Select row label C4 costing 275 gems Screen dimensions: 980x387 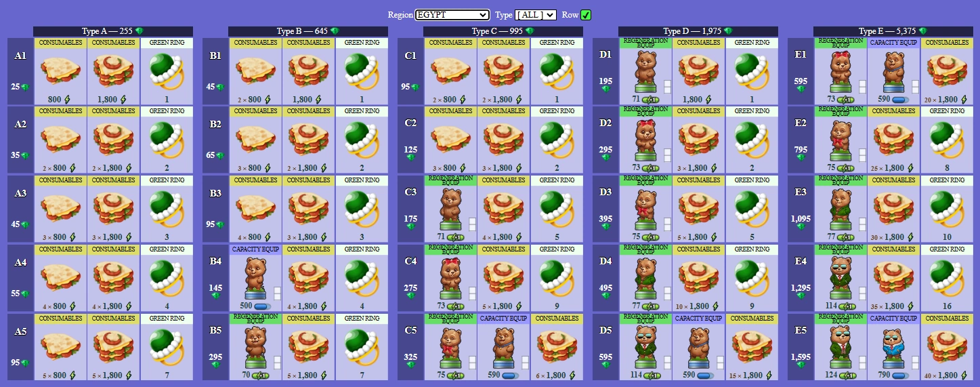point(410,278)
